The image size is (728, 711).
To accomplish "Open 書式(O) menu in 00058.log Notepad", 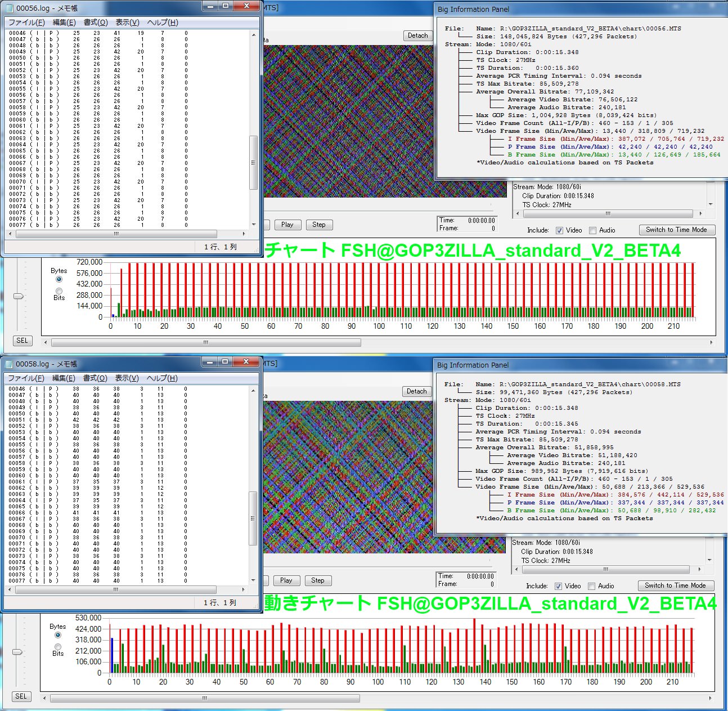I will point(95,378).
